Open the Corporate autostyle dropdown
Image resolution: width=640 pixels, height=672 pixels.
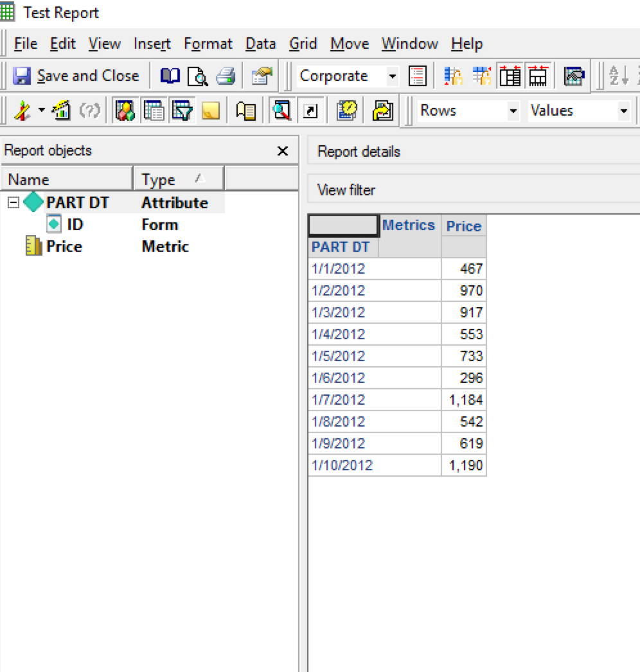(x=393, y=76)
